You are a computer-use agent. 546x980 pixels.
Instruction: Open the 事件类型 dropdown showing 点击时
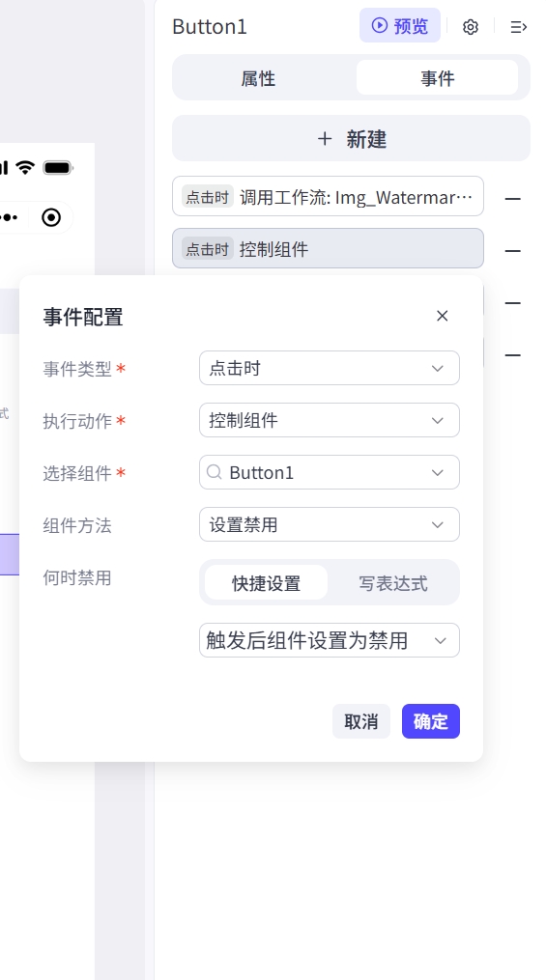coord(330,368)
